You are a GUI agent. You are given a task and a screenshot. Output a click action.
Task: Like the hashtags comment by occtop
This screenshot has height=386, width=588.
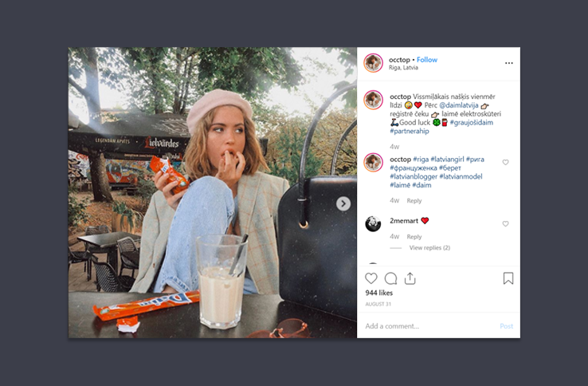pos(505,162)
